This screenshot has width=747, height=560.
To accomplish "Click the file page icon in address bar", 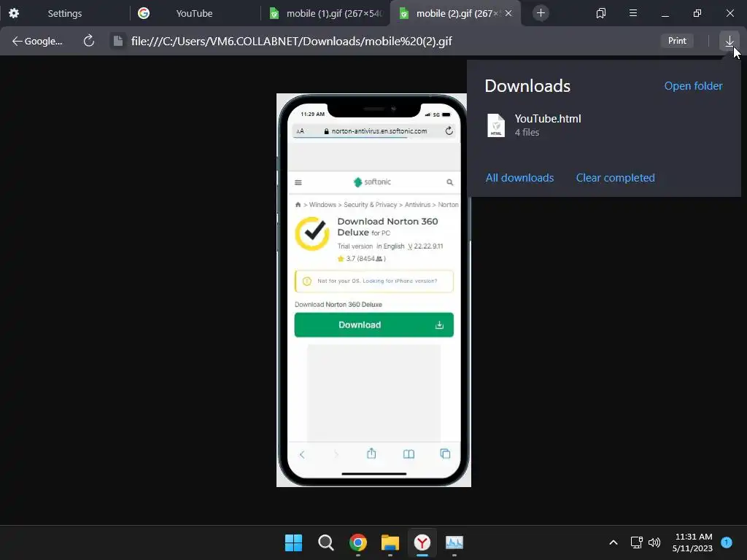I will 117,41.
